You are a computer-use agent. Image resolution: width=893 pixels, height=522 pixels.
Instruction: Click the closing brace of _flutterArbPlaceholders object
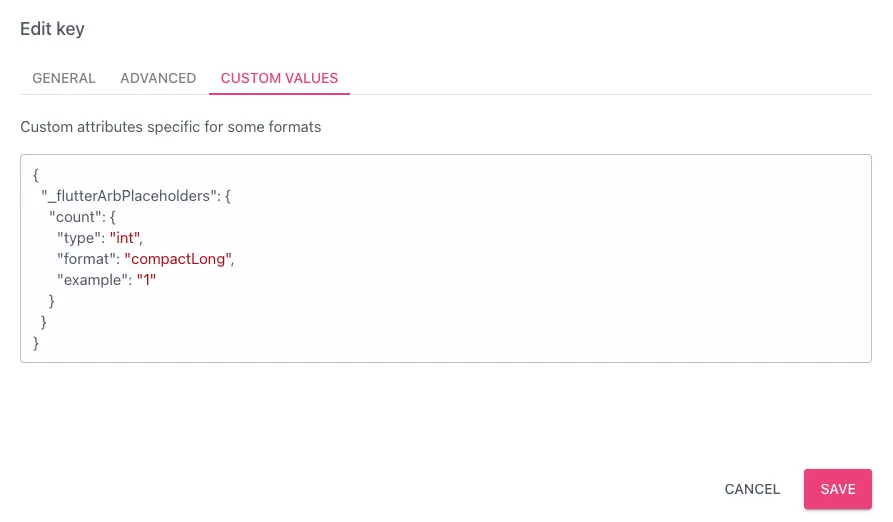click(44, 322)
